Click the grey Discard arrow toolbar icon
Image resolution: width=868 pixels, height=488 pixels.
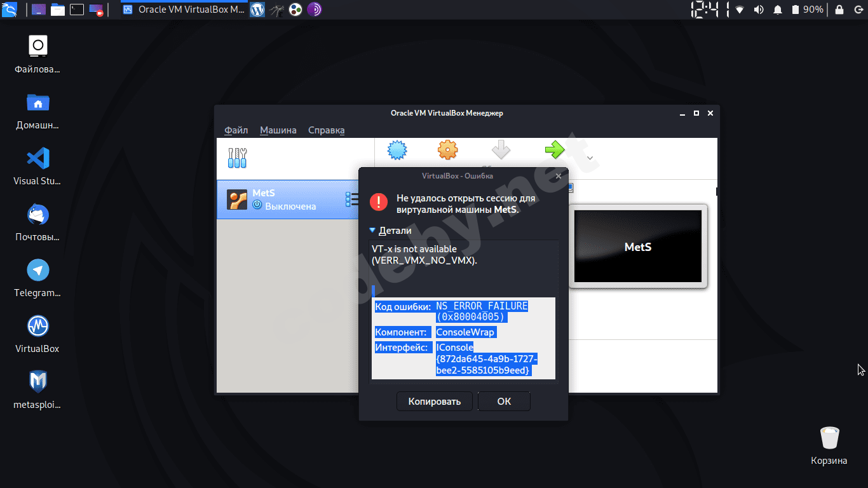(501, 151)
